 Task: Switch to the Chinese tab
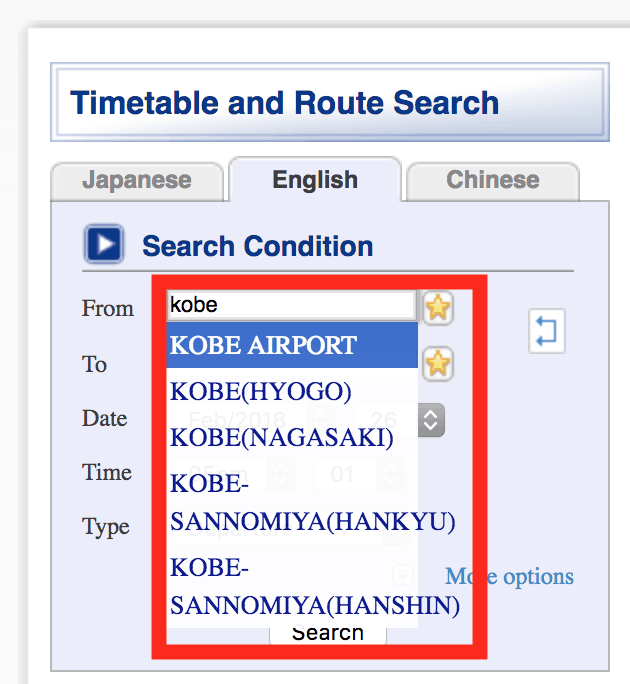click(492, 181)
